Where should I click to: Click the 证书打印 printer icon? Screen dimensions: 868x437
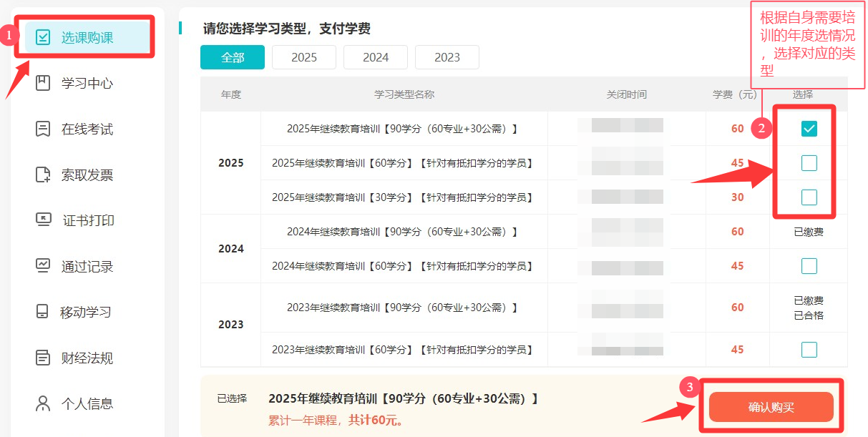tap(43, 220)
